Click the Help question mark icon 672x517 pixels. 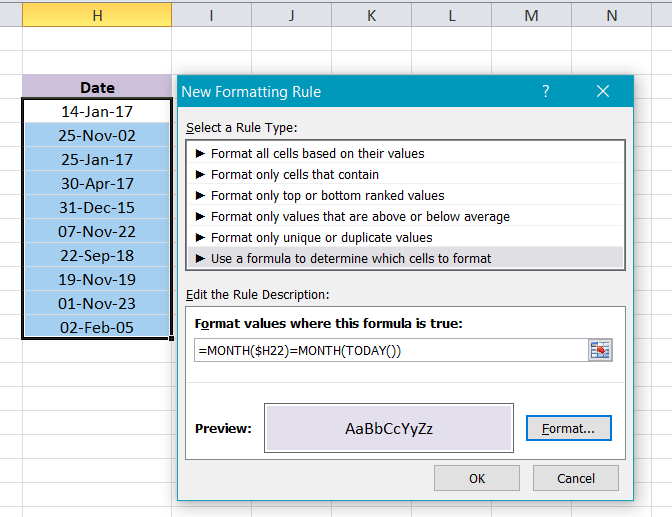coord(545,91)
